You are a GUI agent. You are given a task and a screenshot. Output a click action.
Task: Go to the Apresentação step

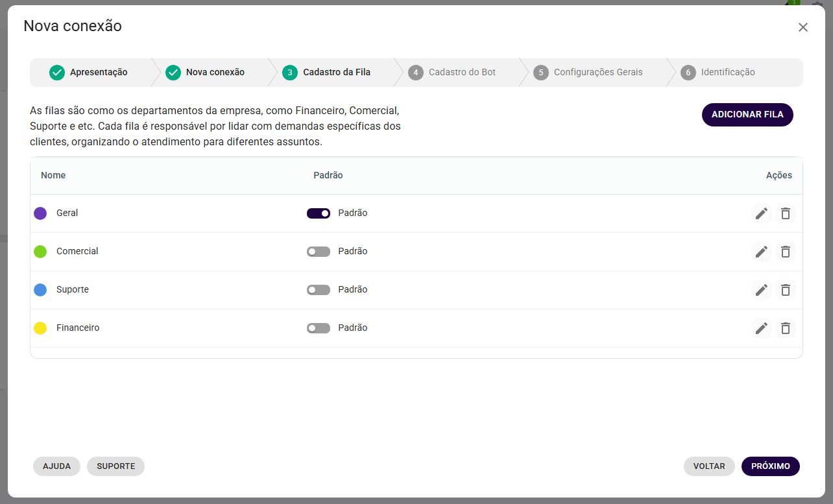tap(89, 73)
